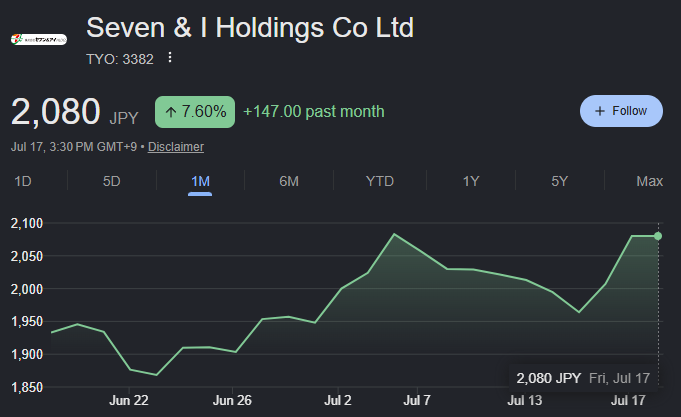Click the 1,950 y-axis label

pyautogui.click(x=27, y=321)
